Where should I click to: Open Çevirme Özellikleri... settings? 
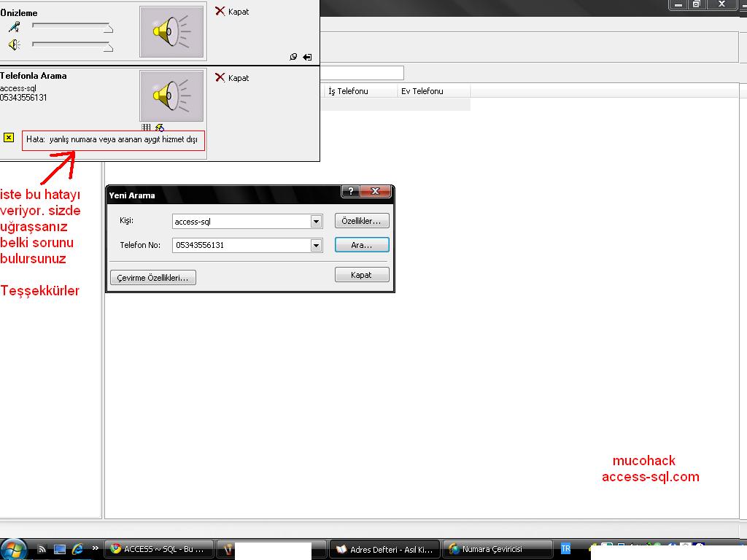point(153,278)
